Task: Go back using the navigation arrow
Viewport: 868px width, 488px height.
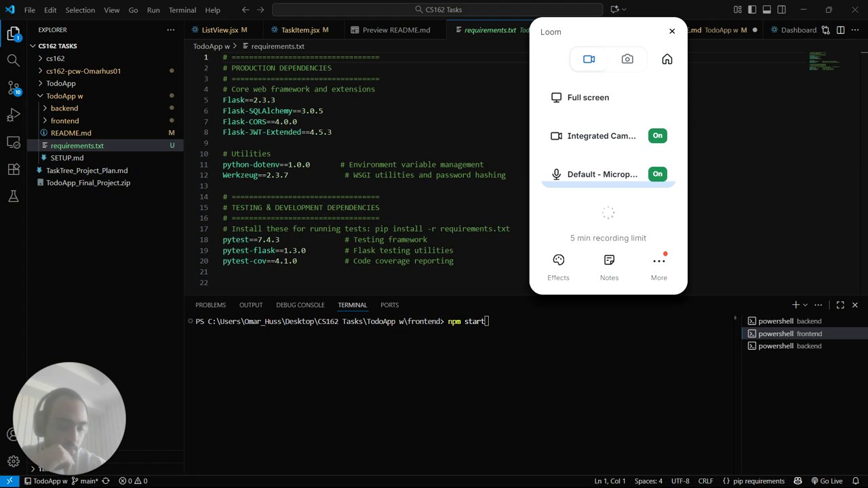Action: 245,10
